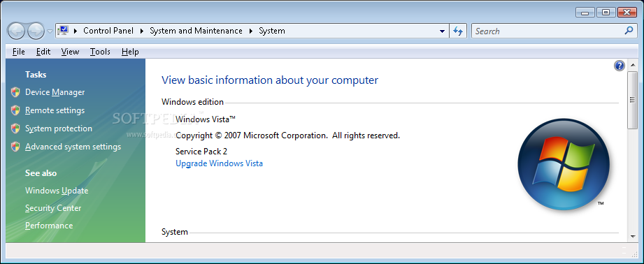Viewport: 644px width, 264px height.
Task: Open the recent pages dropdown next to Forward
Action: 50,31
